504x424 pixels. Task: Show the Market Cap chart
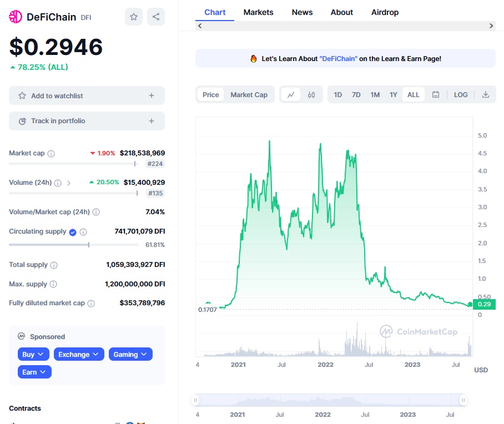249,95
